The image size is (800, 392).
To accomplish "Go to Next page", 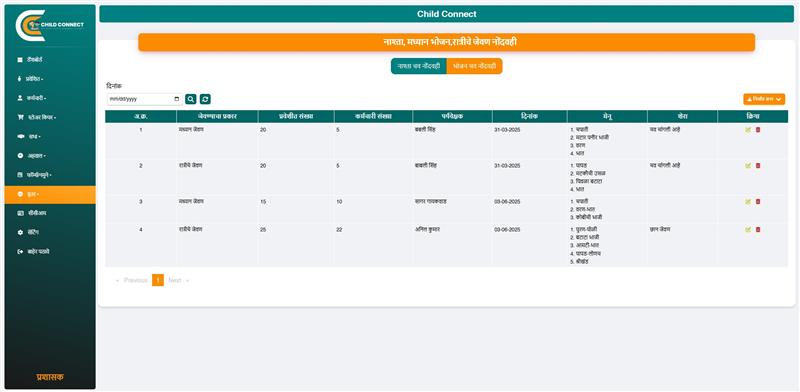I will click(178, 280).
